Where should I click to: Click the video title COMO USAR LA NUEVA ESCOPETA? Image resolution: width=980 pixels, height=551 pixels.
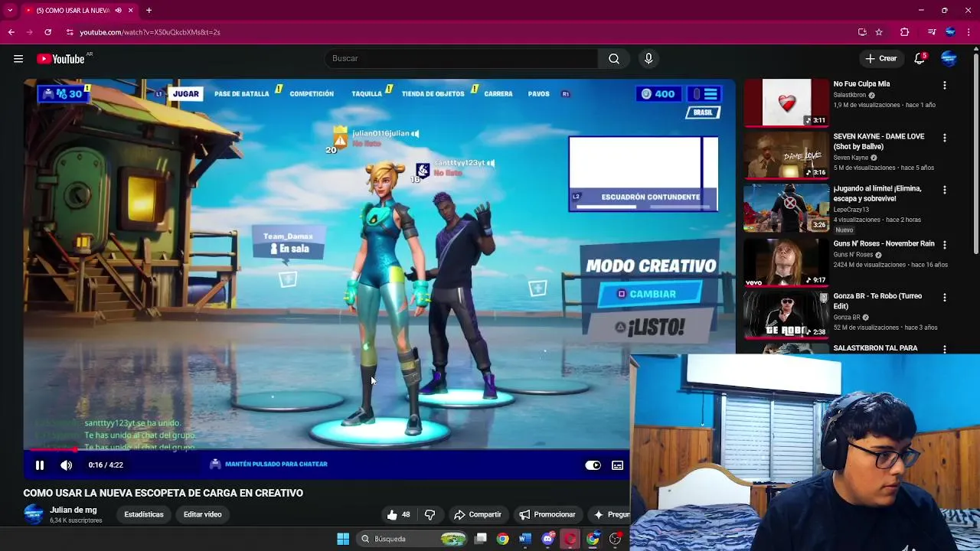[x=163, y=494]
